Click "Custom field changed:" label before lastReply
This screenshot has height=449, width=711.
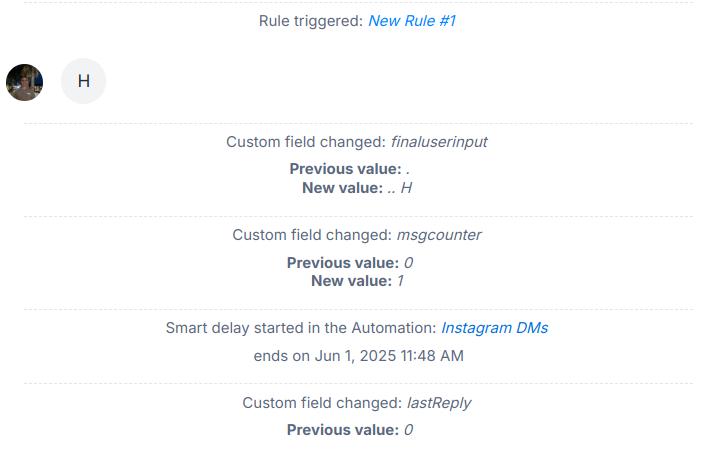click(322, 403)
